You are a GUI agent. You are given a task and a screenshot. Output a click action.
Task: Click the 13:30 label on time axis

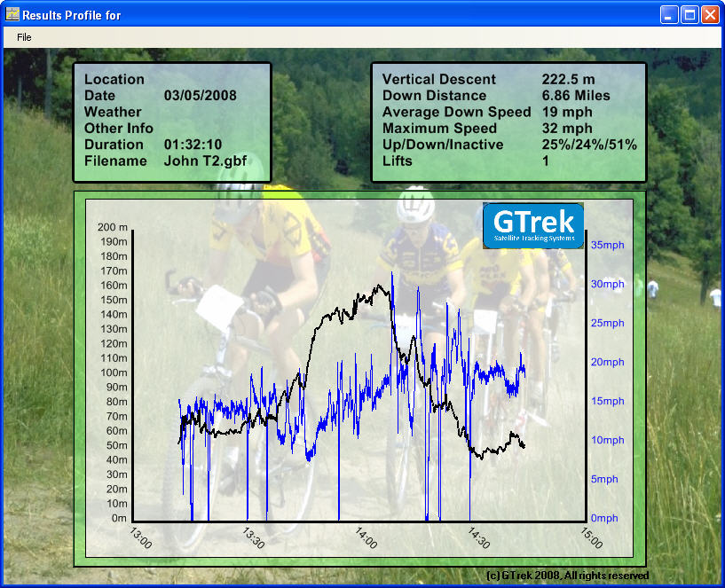click(254, 537)
